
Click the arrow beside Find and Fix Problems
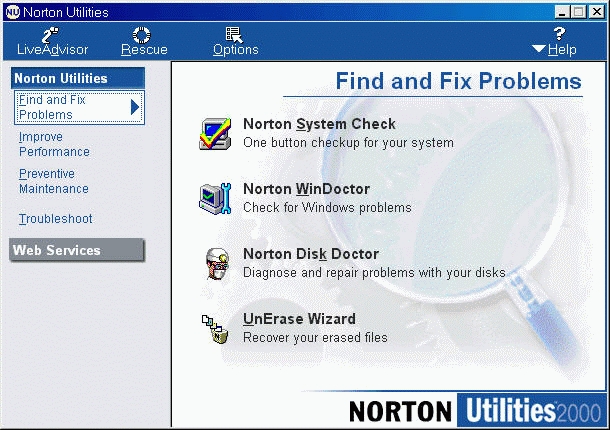click(x=135, y=107)
